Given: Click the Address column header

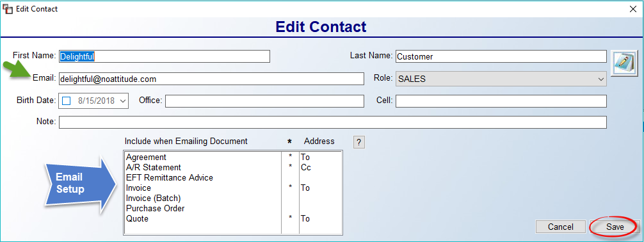Looking at the screenshot, I should (x=319, y=141).
